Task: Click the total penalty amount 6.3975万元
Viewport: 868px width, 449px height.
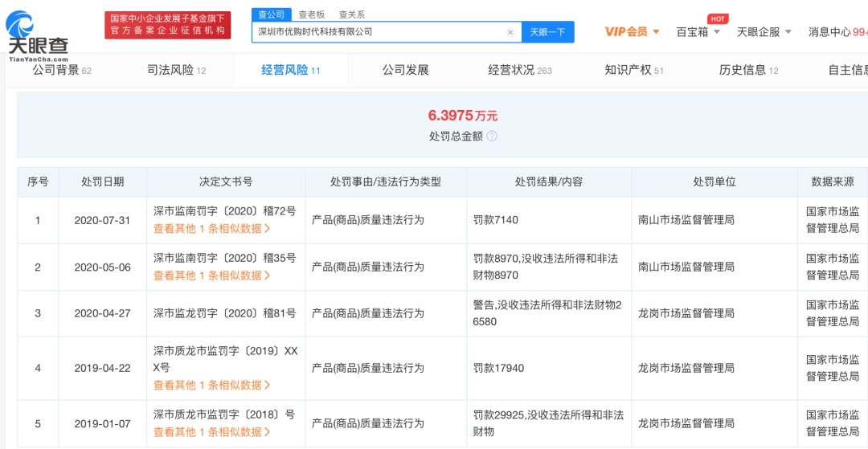Action: (x=463, y=115)
